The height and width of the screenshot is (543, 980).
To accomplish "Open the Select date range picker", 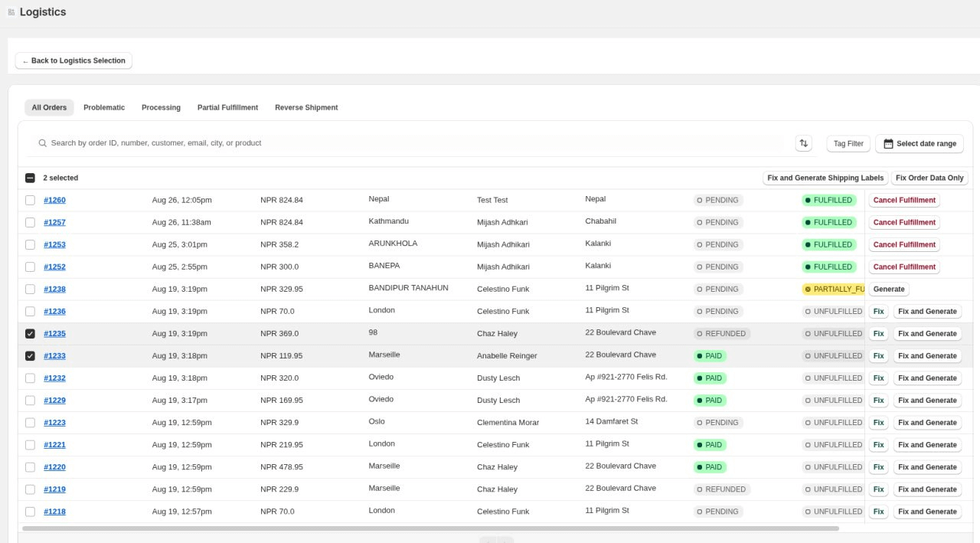I will (x=920, y=143).
